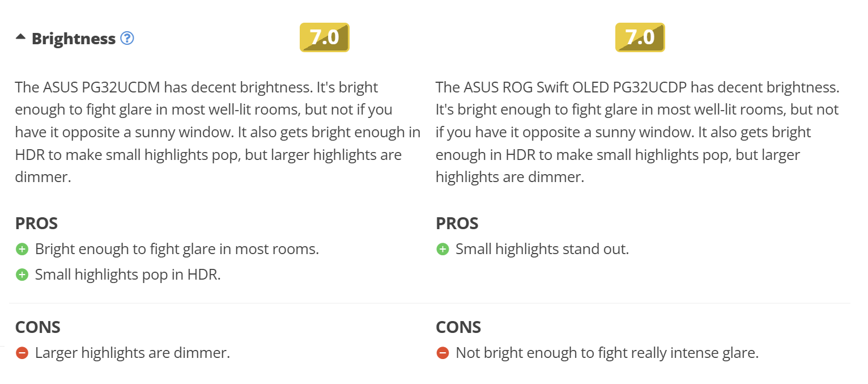This screenshot has height=384, width=868.
Task: Select the PROS heading for the PG32UCDP
Action: point(457,223)
